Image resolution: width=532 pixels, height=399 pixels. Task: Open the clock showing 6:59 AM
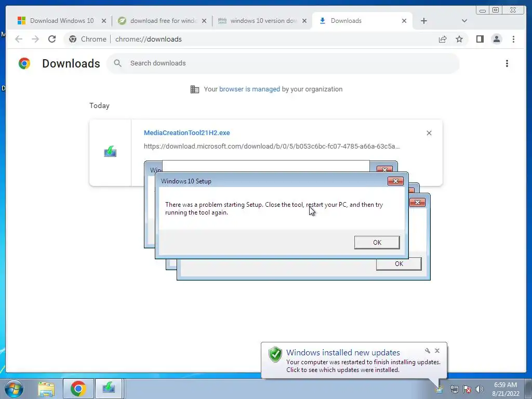click(506, 389)
